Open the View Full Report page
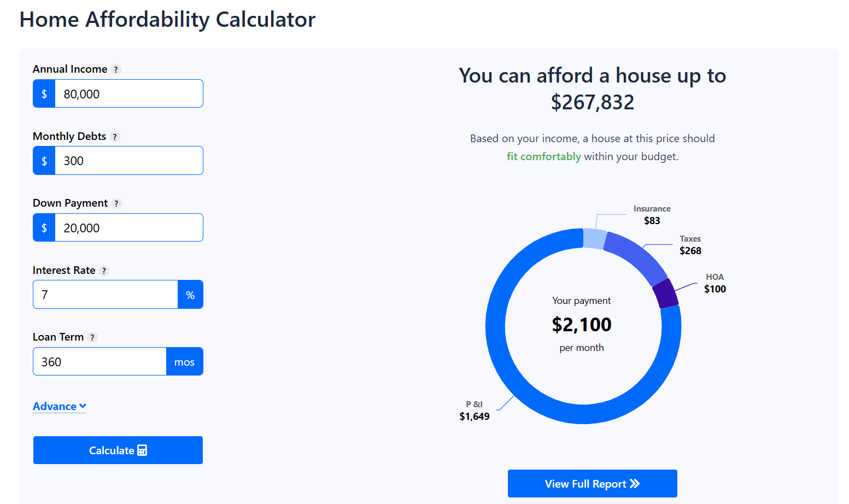 pyautogui.click(x=592, y=483)
